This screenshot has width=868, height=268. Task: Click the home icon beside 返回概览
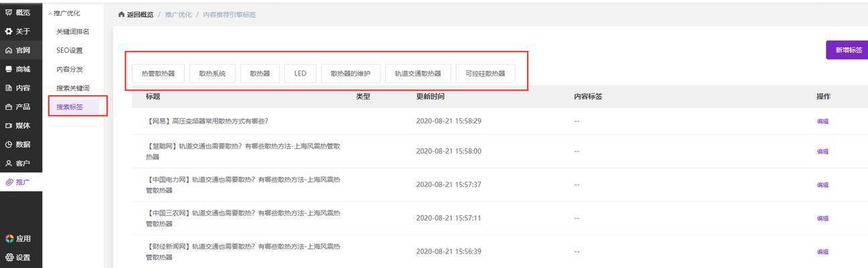point(121,15)
